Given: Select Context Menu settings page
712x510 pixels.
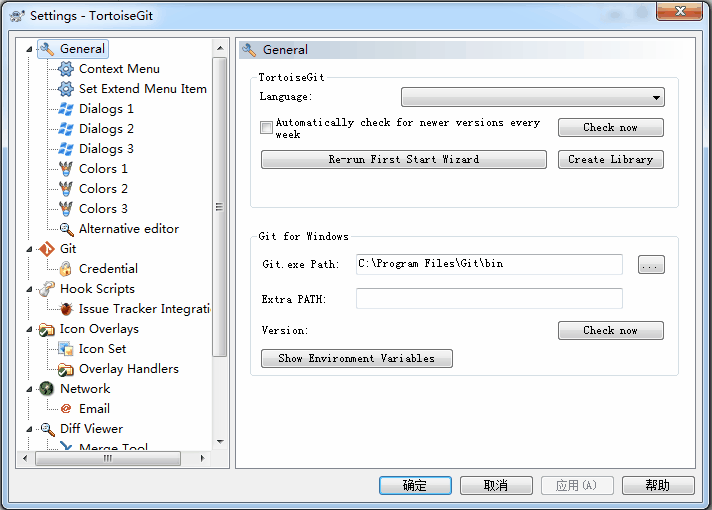Looking at the screenshot, I should tap(119, 69).
